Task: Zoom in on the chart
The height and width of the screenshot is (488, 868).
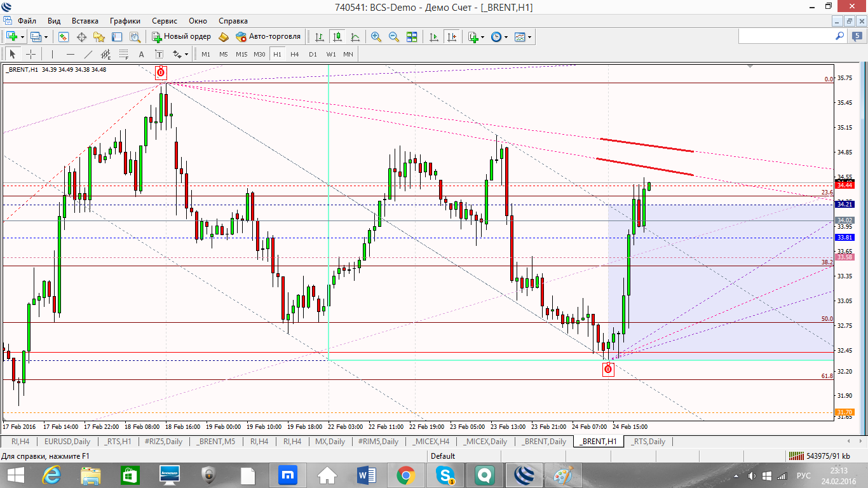Action: [x=376, y=37]
